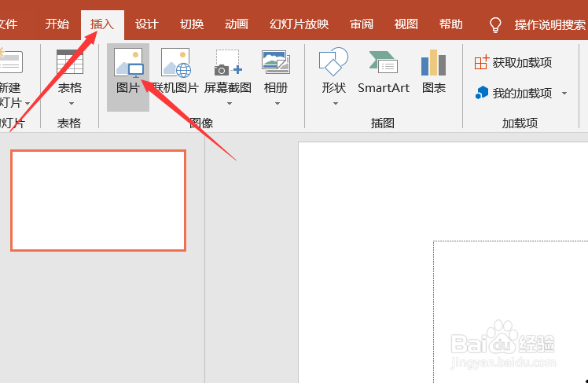Click the dotted placeholder on the slide
This screenshot has width=588, height=383.
[510, 311]
